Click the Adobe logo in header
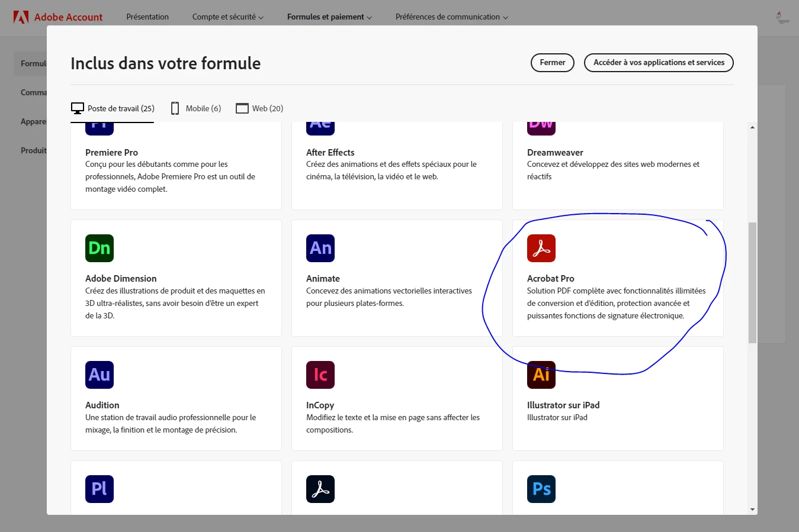The height and width of the screenshot is (532, 799). 21,17
